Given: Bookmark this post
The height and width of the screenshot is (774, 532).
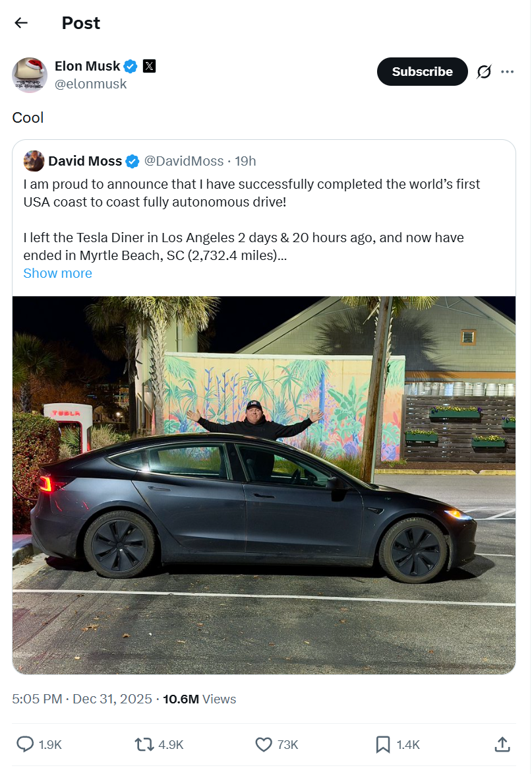Looking at the screenshot, I should 383,744.
